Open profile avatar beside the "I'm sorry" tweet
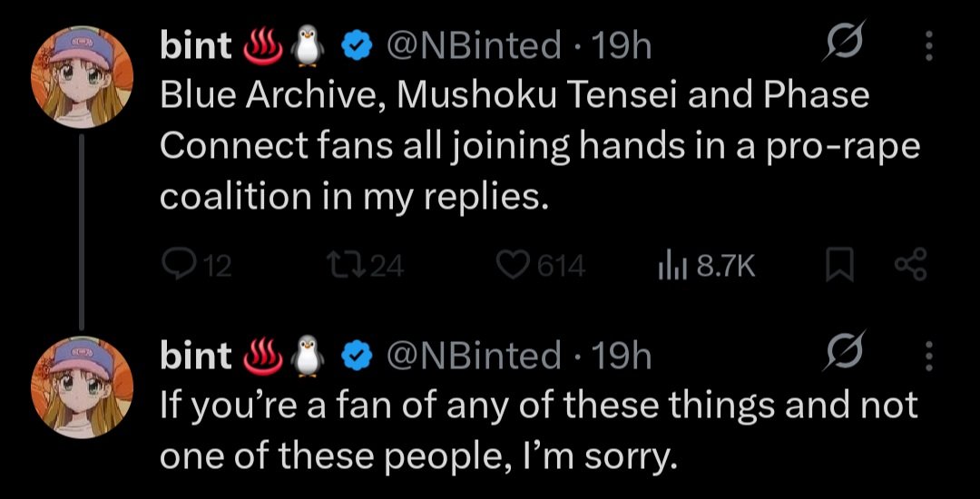The image size is (980, 499). click(83, 379)
